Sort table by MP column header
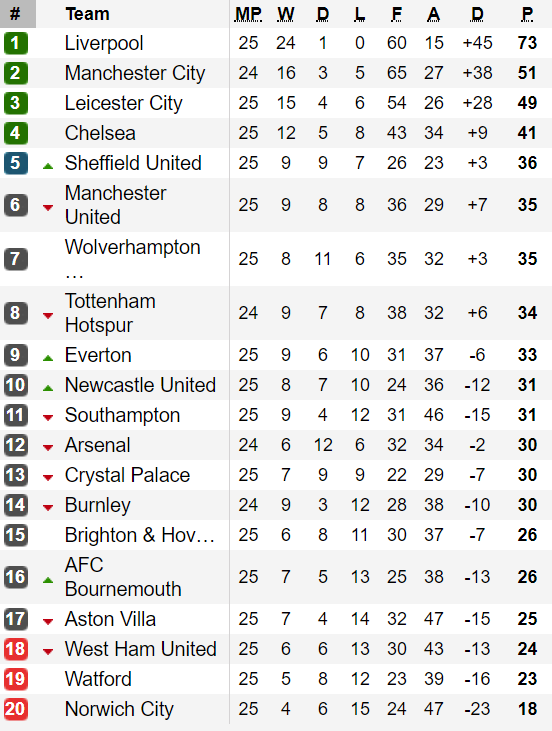The height and width of the screenshot is (731, 552). (x=248, y=14)
